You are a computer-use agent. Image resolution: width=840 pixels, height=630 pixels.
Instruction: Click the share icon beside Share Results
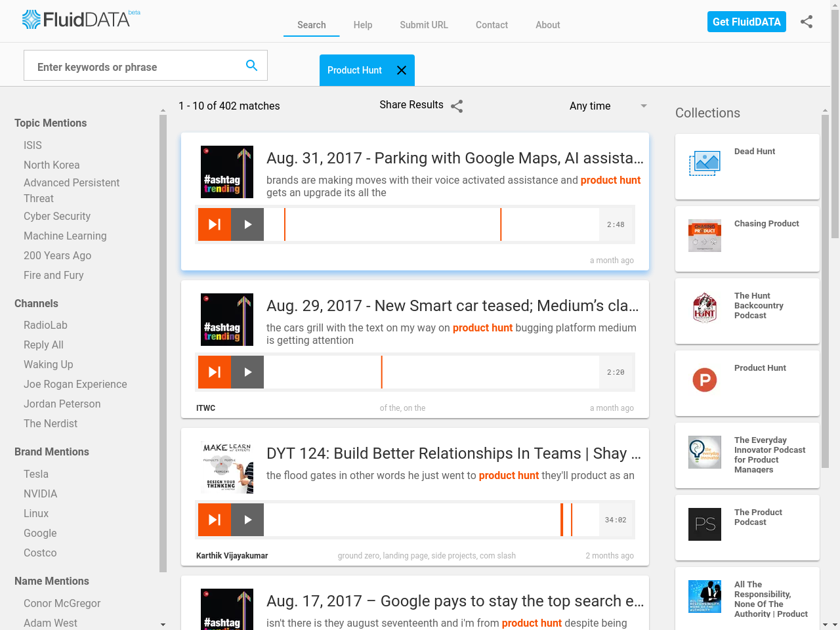[457, 106]
